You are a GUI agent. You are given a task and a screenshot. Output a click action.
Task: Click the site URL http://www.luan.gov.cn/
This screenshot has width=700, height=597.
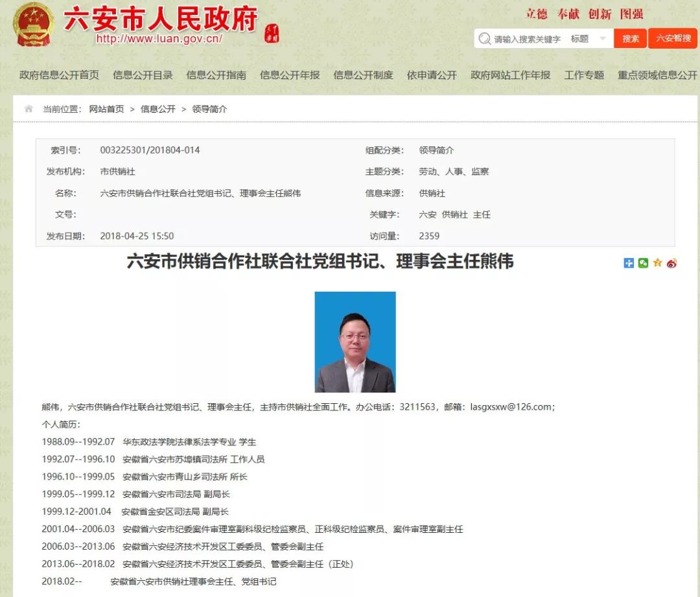pos(159,39)
